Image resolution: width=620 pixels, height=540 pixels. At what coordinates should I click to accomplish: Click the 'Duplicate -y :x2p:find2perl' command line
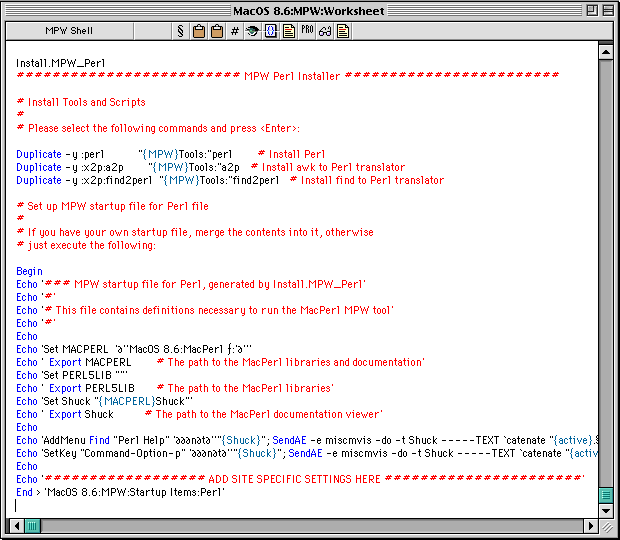147,180
